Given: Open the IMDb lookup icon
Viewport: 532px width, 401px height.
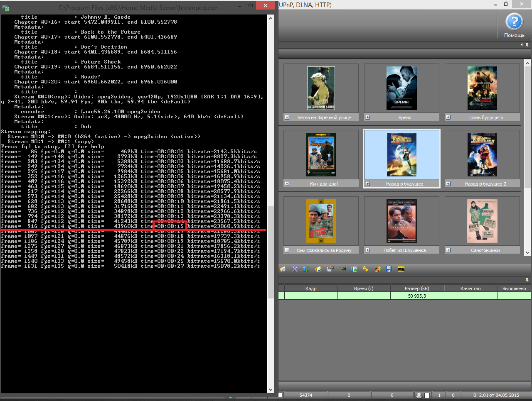Looking at the screenshot, I should (x=401, y=269).
